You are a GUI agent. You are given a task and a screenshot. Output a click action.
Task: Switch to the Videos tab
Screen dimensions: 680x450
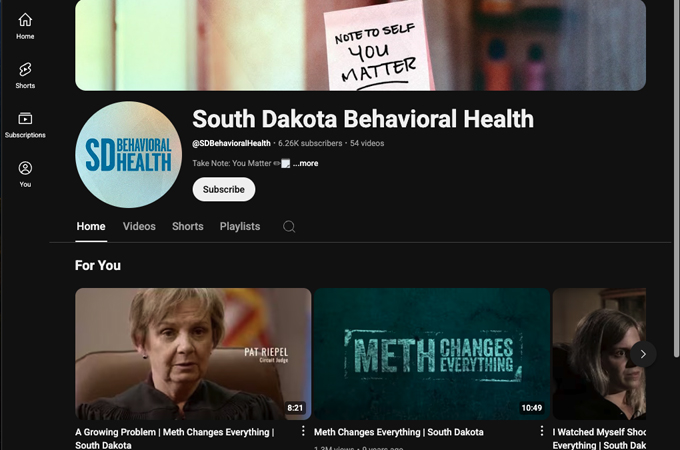[x=139, y=226]
